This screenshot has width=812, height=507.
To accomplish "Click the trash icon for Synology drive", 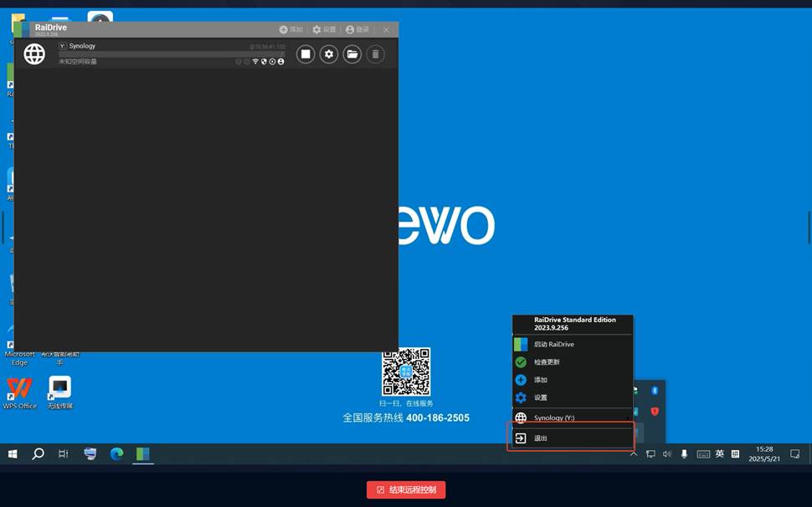I will tap(376, 54).
